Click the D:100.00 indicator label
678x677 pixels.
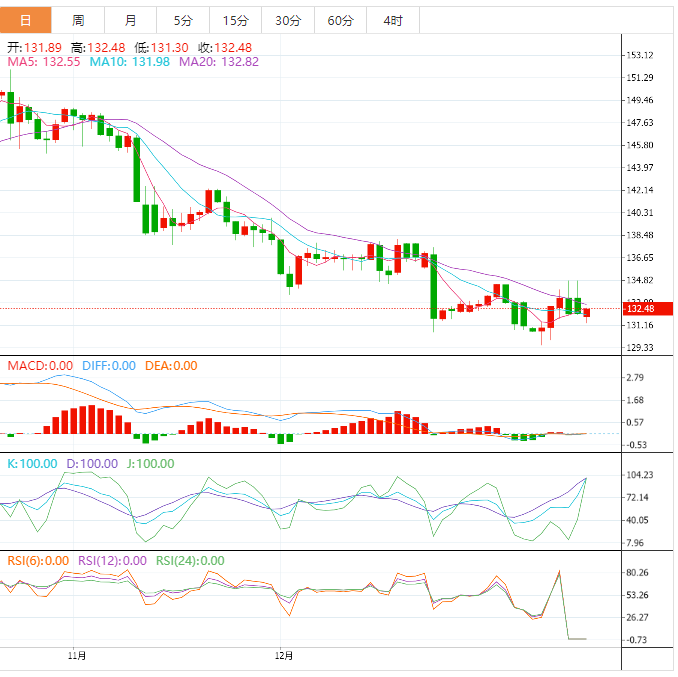(92, 463)
